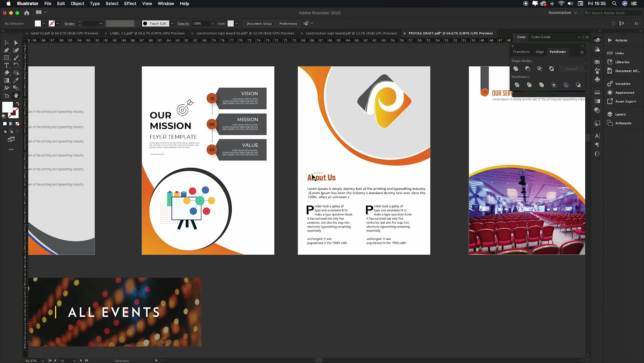Viewport: 644px width, 363px height.
Task: Select the Selection tool arrow
Action: click(x=7, y=43)
